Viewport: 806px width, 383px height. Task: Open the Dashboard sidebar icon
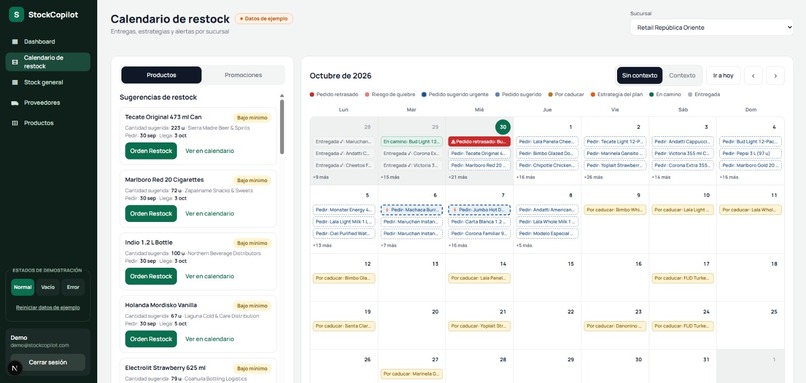(x=15, y=42)
